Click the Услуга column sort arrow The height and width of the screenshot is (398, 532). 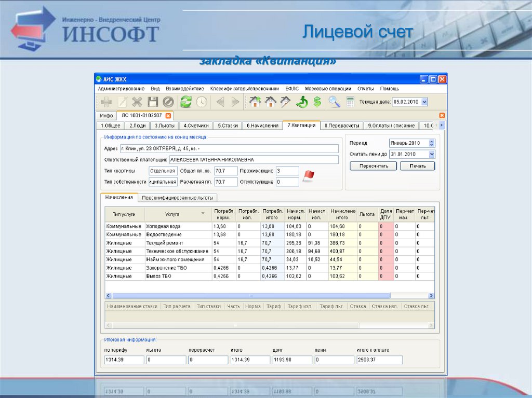203,213
